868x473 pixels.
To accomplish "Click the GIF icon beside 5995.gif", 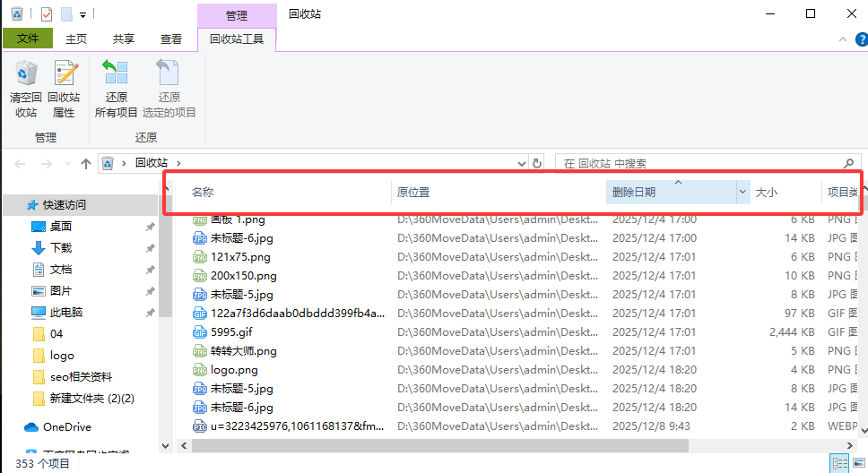I will (x=200, y=332).
